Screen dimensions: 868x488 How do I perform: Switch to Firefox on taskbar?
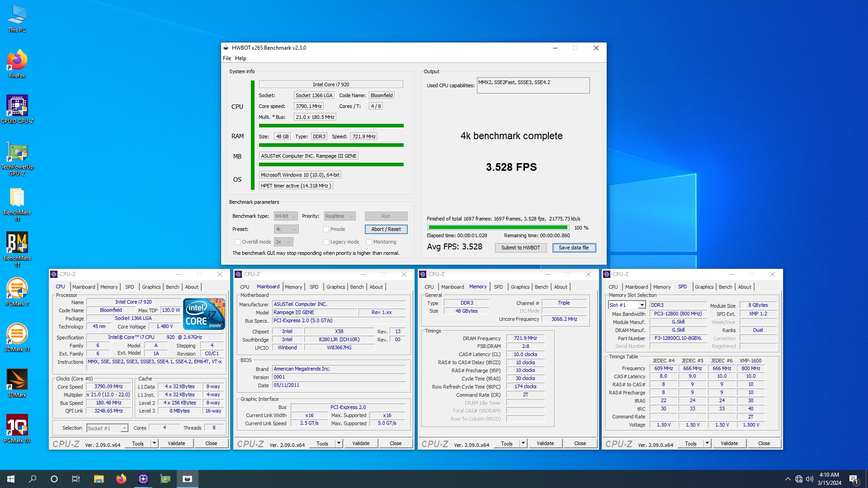[x=121, y=479]
